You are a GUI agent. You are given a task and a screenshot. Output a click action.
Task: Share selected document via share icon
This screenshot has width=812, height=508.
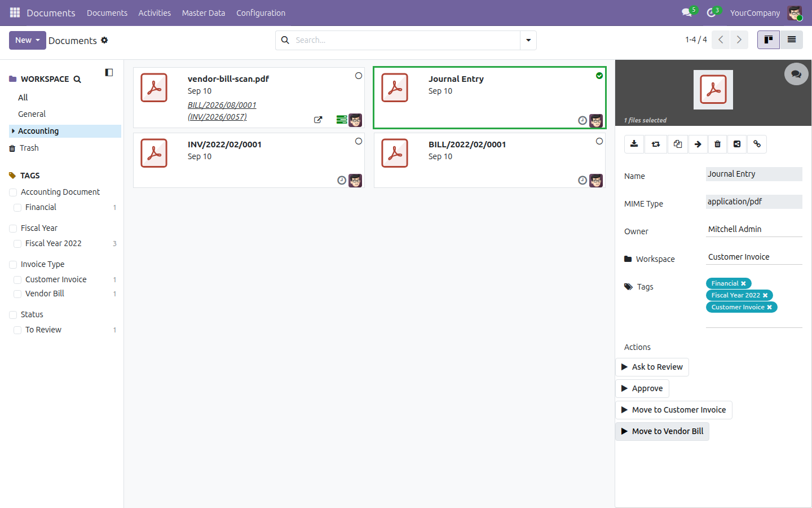coord(737,144)
